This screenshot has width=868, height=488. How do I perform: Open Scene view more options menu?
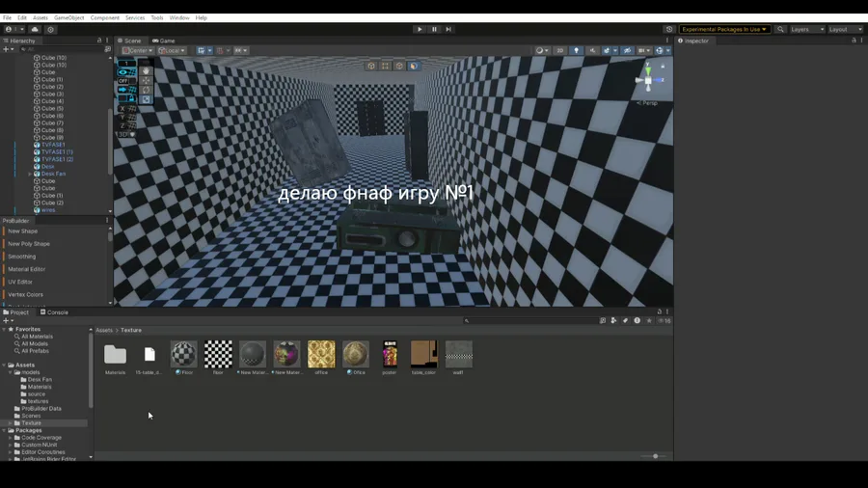(667, 41)
